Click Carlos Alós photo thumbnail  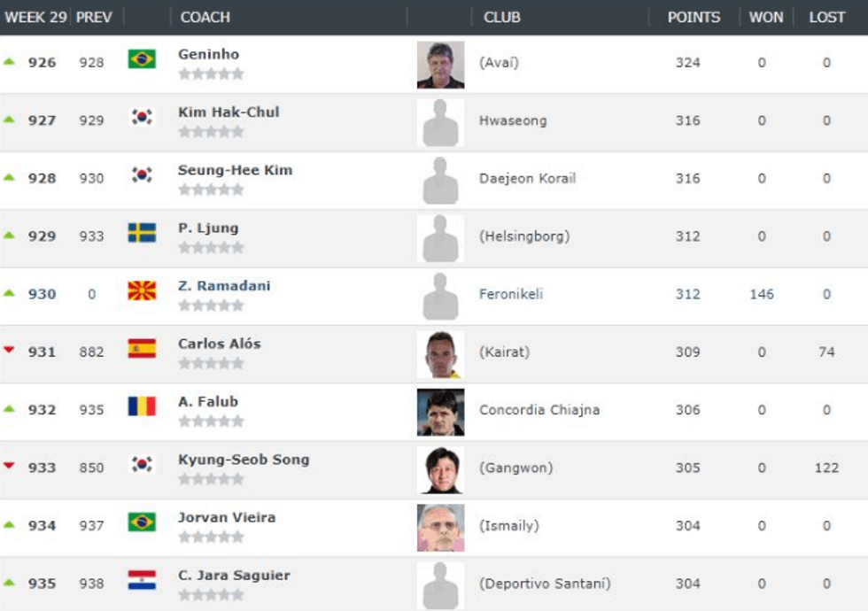pyautogui.click(x=440, y=354)
